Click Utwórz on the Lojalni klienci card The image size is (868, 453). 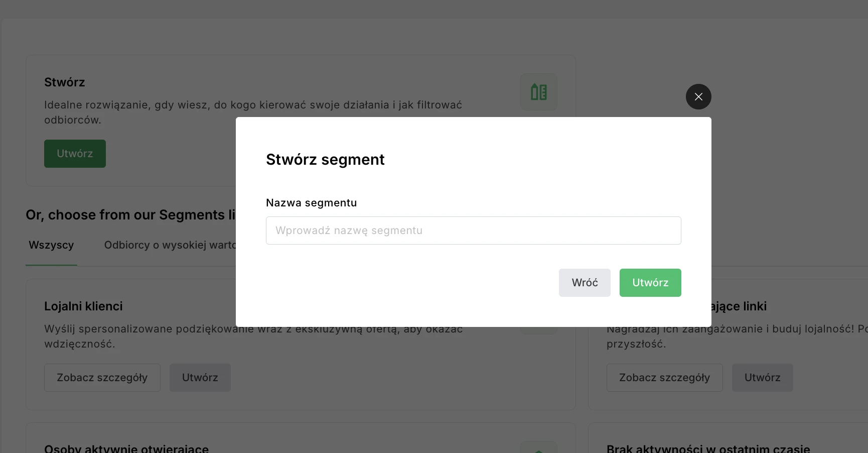(x=199, y=377)
